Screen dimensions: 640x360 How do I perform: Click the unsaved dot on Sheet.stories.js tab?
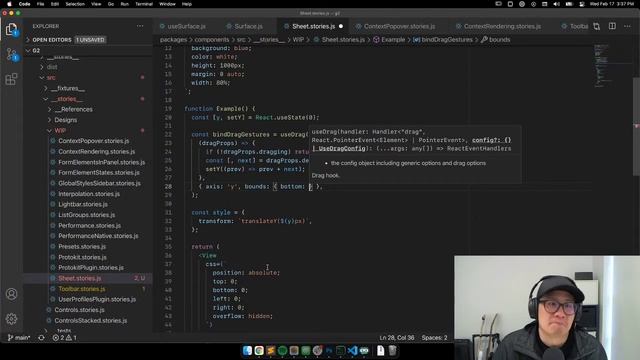pos(341,26)
